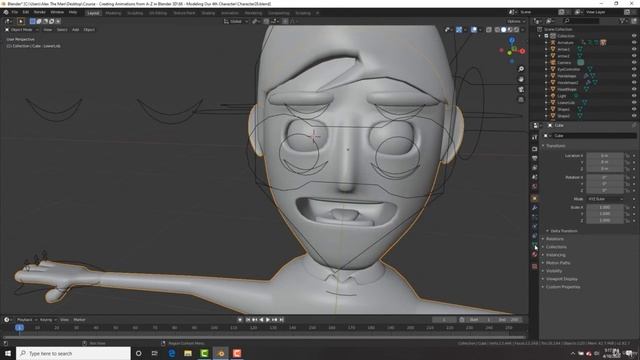Open the Material properties tab
This screenshot has width=640, height=360.
535,255
